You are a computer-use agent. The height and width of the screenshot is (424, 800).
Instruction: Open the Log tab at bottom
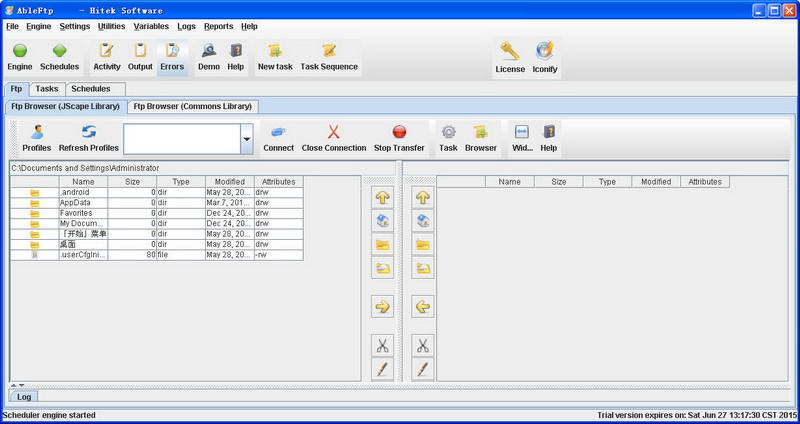click(x=24, y=396)
